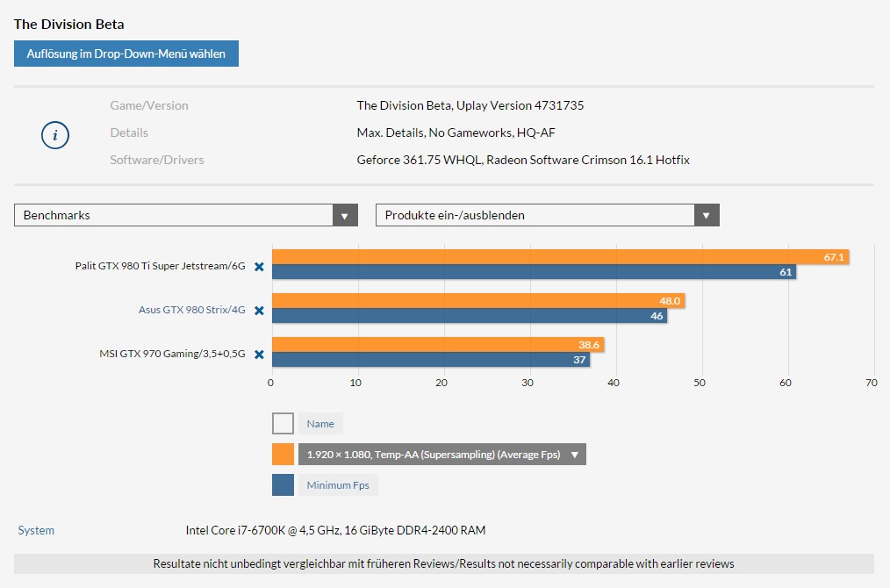Click the Palit GTX 980 Ti Super Jetstream/6G label

tap(160, 266)
